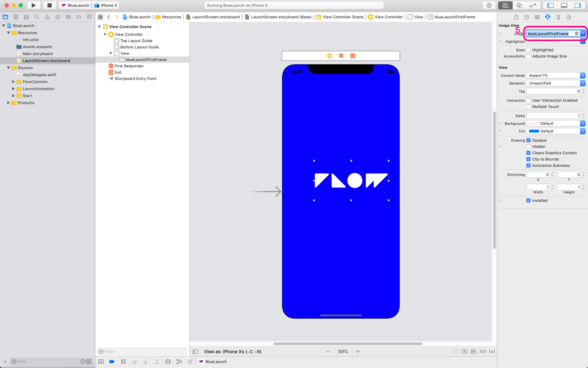Open the Quick Help inspector
Screen dimensions: 588x368
(x=526, y=17)
